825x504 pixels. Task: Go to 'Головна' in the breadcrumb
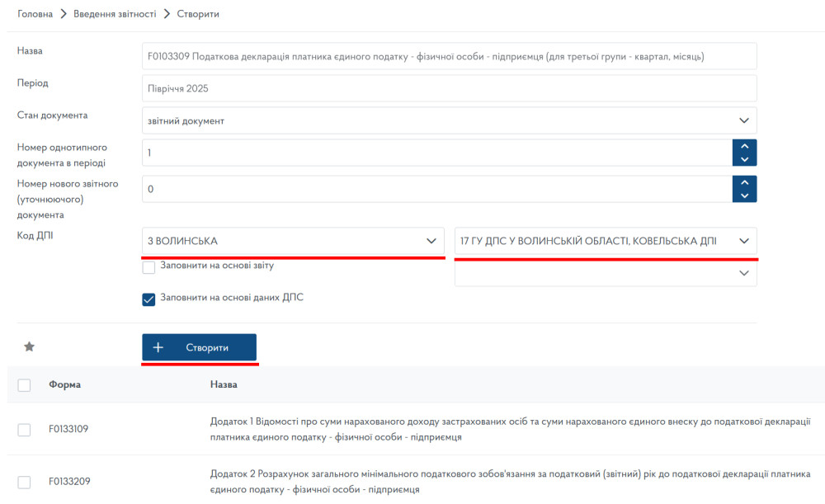(35, 14)
